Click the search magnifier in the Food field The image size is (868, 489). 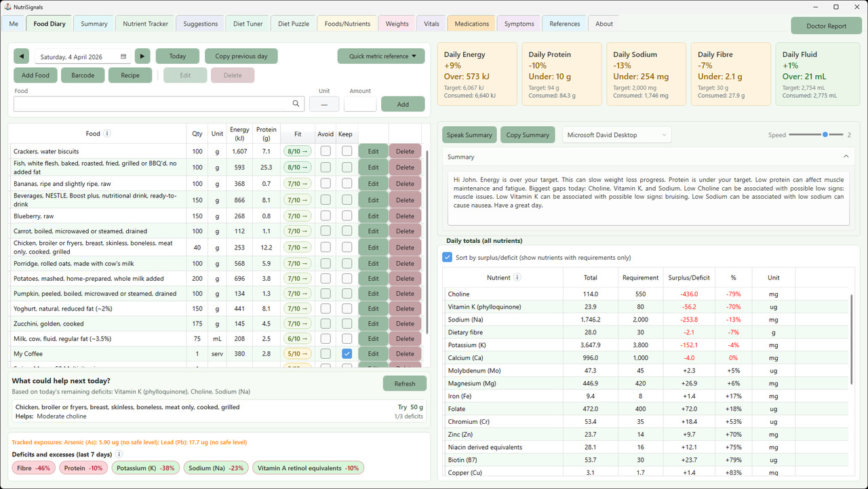pos(296,103)
